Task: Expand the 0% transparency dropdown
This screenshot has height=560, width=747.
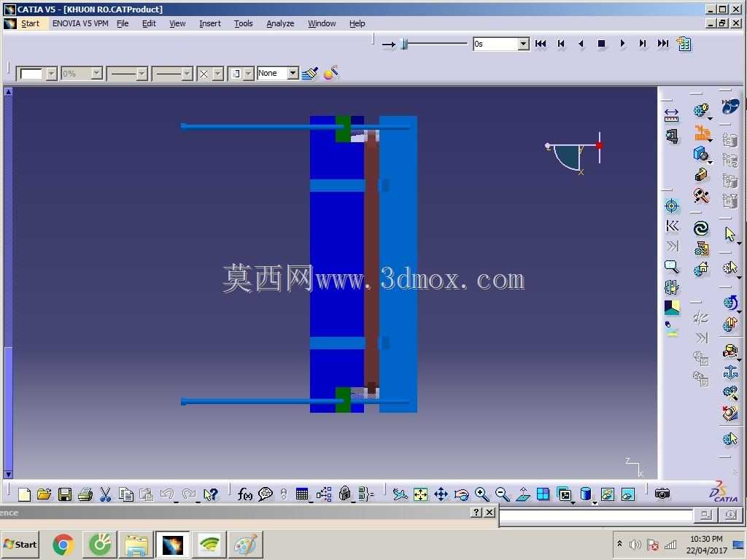Action: point(97,74)
